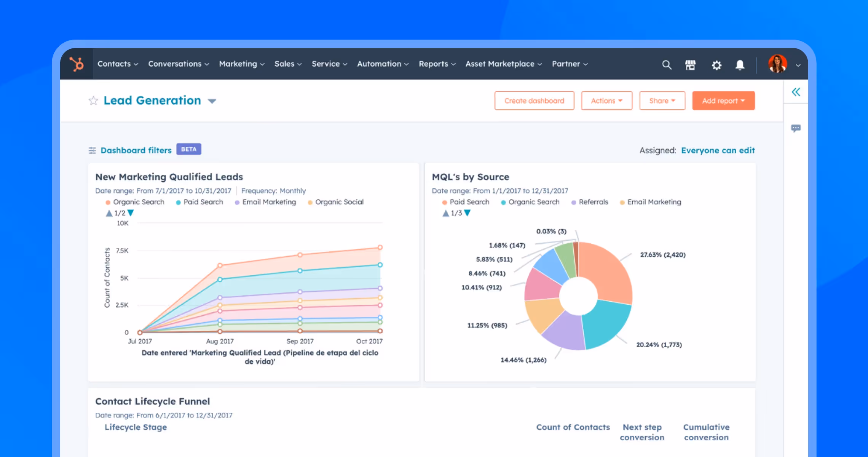Viewport: 868px width, 457px height.
Task: Click the Create dashboard button
Action: point(534,101)
